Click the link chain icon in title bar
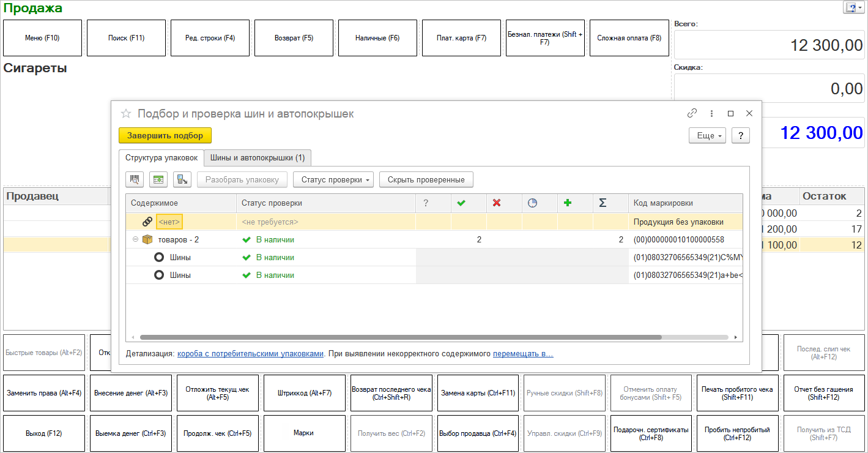This screenshot has height=453, width=868. 692,113
